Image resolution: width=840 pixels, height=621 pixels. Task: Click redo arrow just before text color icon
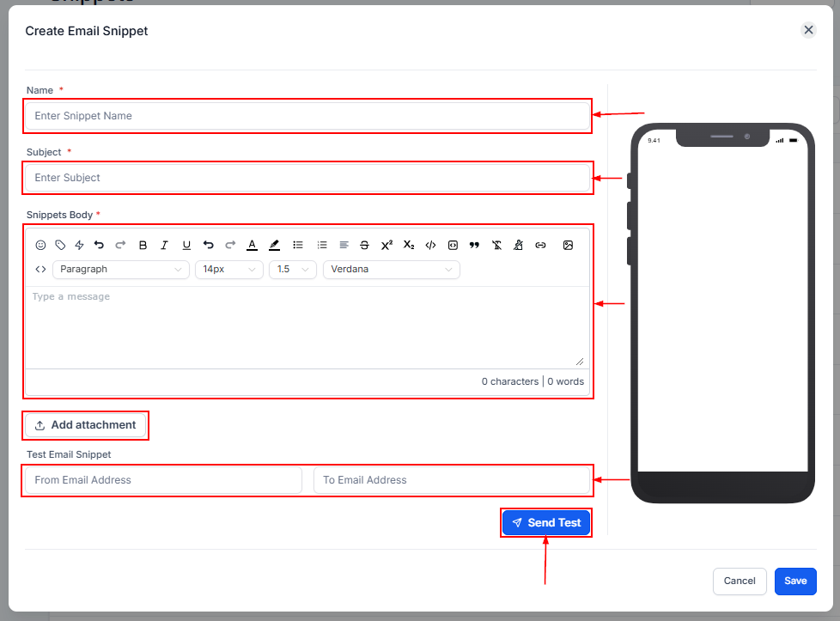pos(230,245)
